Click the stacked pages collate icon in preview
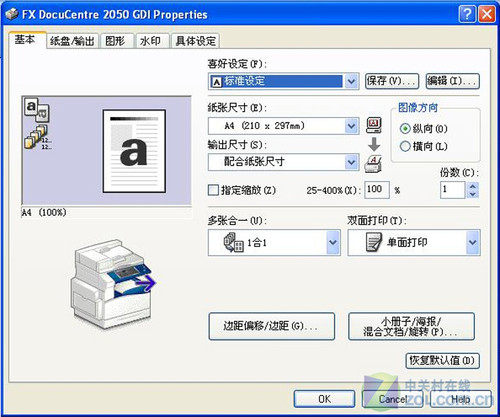 [38, 137]
